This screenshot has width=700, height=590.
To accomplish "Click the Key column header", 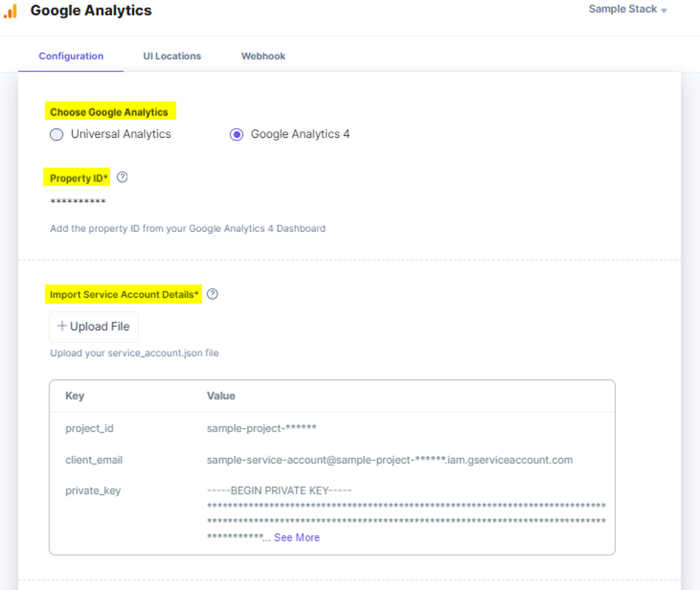I will 75,396.
